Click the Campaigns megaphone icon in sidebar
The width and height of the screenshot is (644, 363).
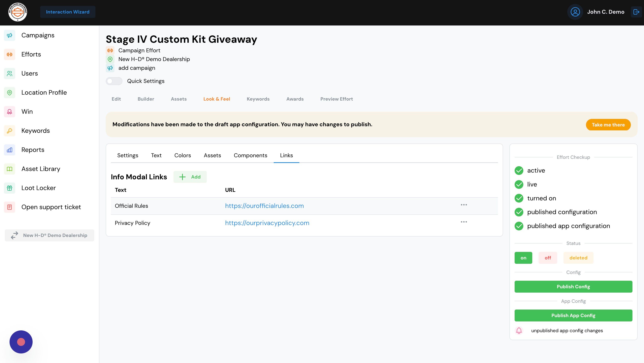point(10,35)
